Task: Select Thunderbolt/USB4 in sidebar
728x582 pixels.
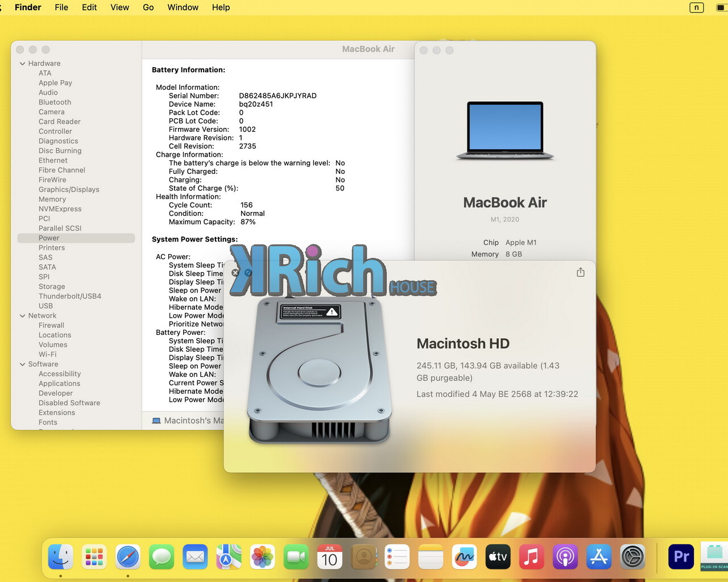Action: pyautogui.click(x=70, y=296)
